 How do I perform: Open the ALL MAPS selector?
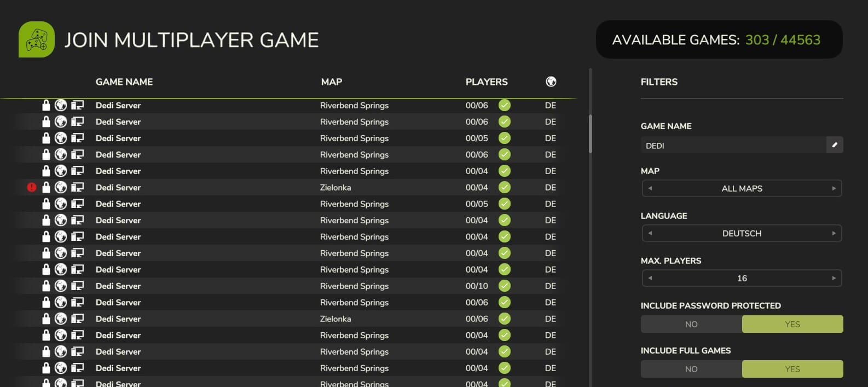(x=742, y=188)
